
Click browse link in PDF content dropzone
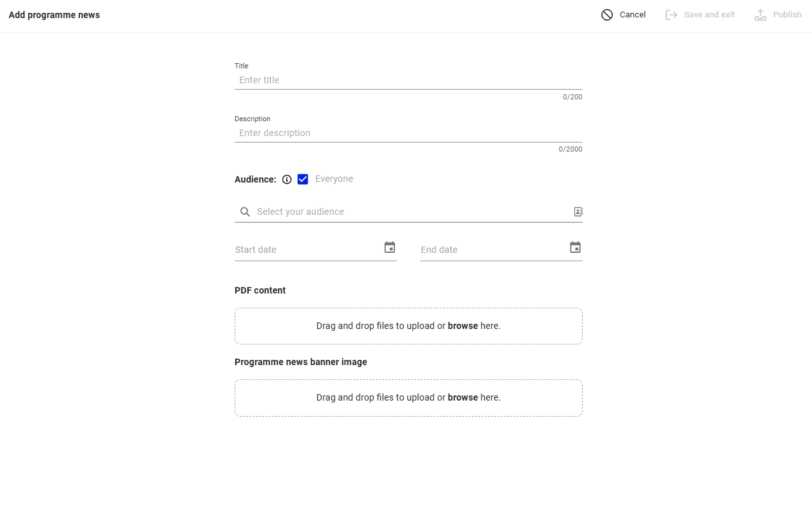point(463,326)
